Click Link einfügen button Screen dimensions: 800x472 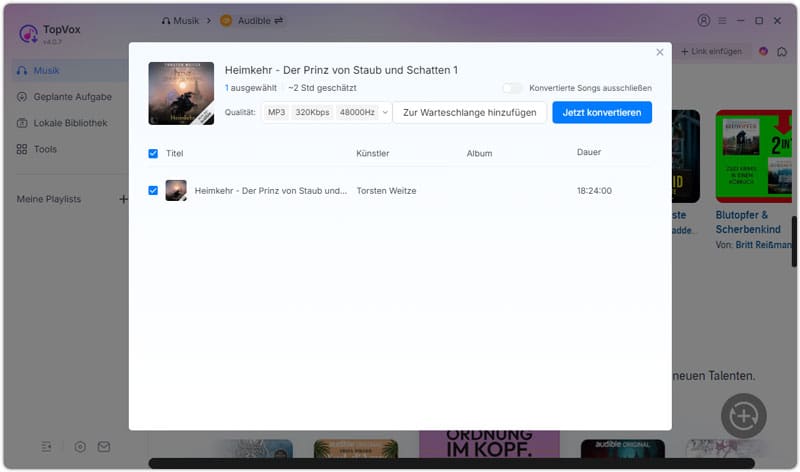click(x=712, y=52)
